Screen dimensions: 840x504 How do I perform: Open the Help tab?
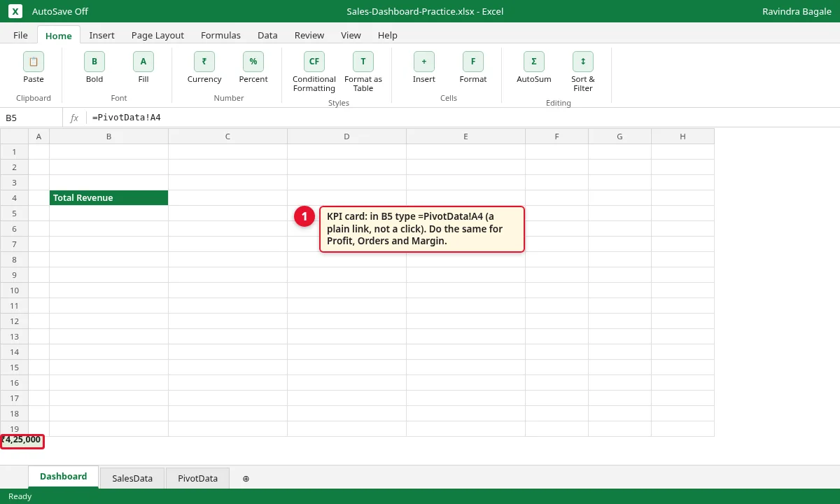(388, 35)
